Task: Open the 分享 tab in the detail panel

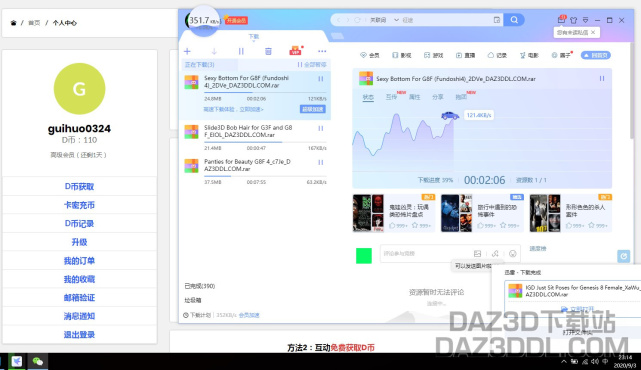Action: click(437, 97)
